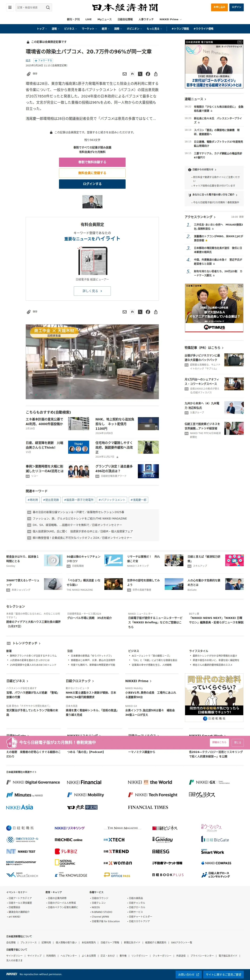
Task: Open 日経ビジネス section heading
Action: [17, 681]
